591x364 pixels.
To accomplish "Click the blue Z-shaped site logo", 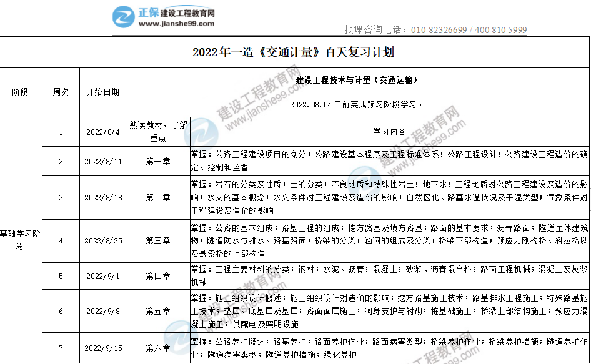I will pyautogui.click(x=124, y=16).
